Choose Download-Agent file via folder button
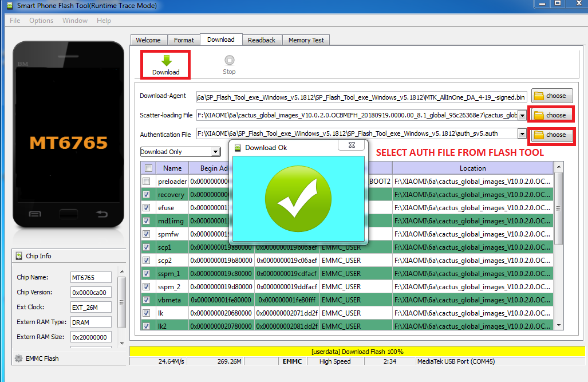 click(551, 96)
